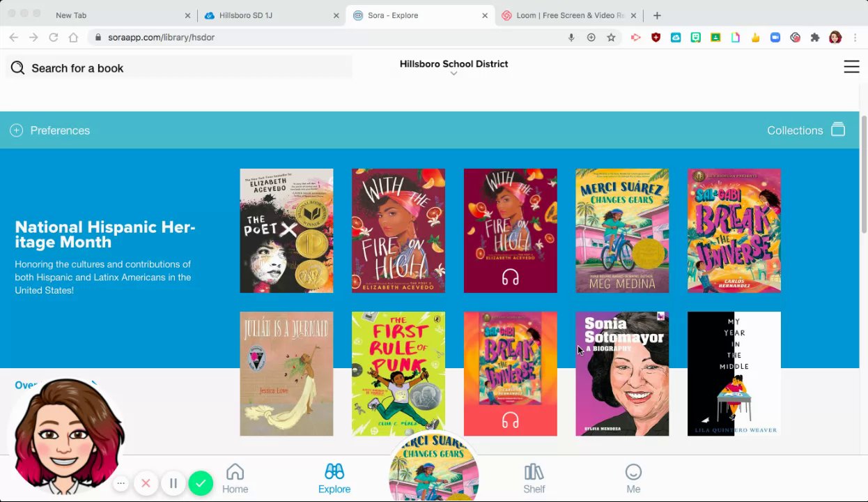Click the red shield extension icon
This screenshot has width=868, height=502.
(x=656, y=38)
